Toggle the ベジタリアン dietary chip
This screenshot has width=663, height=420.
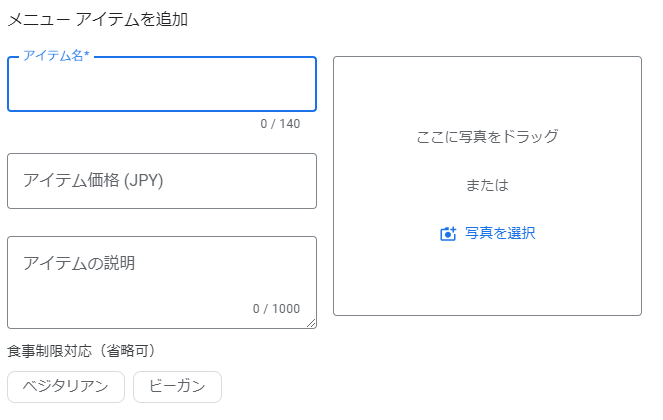pos(66,387)
